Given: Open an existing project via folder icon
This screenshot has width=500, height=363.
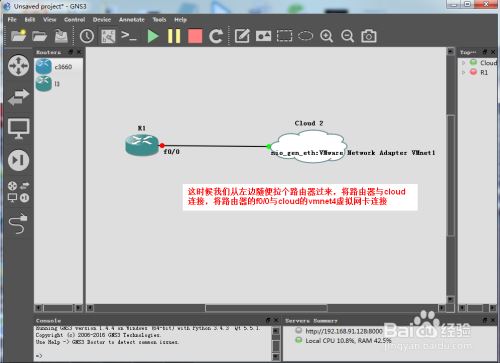Looking at the screenshot, I should tap(39, 36).
